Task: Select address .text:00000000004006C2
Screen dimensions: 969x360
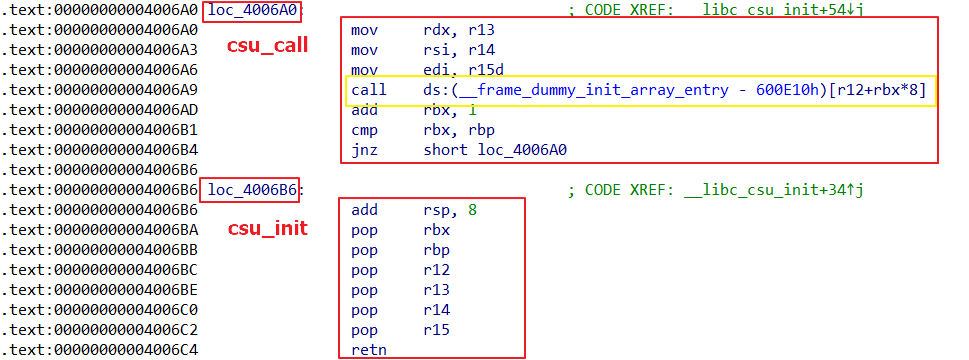Action: click(100, 330)
